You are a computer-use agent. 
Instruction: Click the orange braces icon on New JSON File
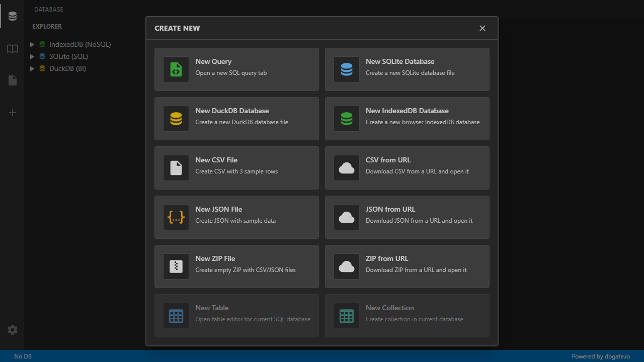tap(176, 217)
